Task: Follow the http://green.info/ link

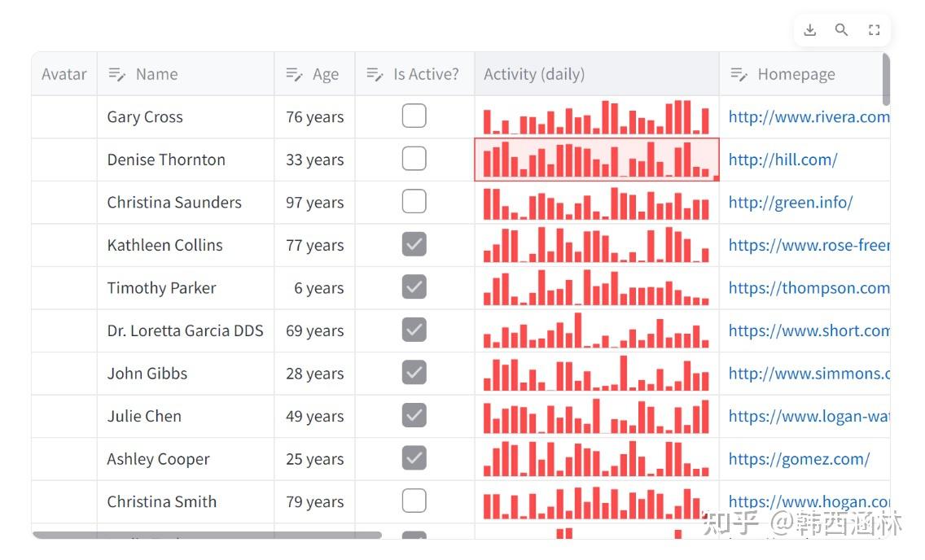Action: pos(790,203)
